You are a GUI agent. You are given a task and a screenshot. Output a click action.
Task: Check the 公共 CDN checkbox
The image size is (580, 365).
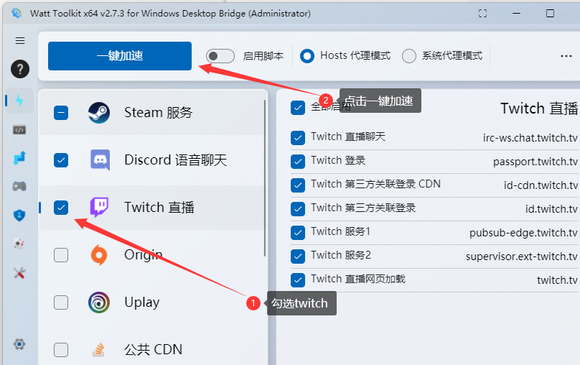click(x=61, y=349)
